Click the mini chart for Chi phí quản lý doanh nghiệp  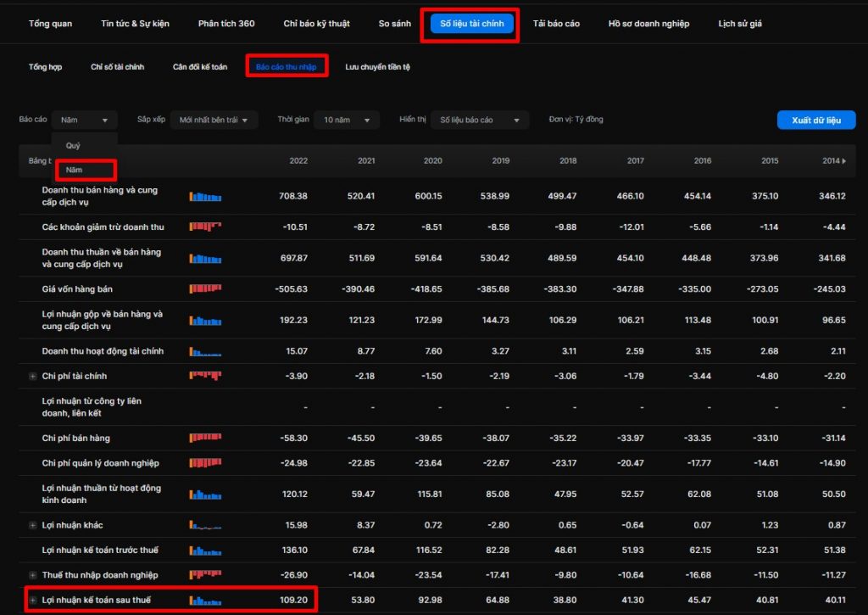[205, 463]
